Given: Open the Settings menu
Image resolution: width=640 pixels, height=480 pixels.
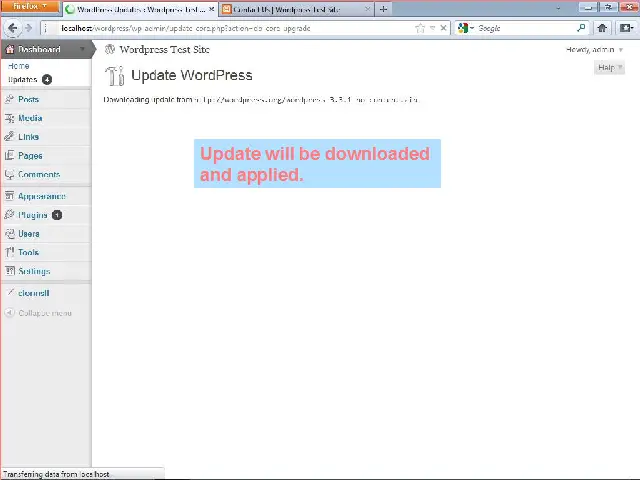Looking at the screenshot, I should tap(34, 271).
